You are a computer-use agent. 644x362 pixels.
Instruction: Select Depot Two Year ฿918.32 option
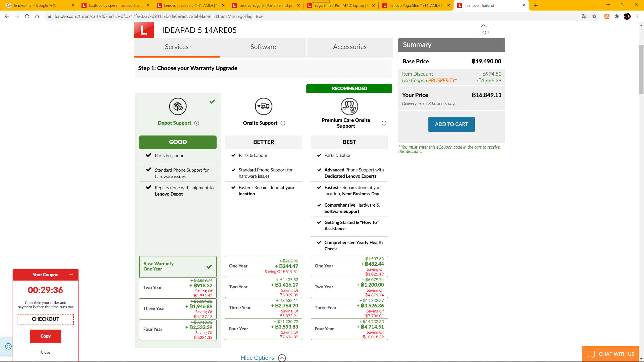tap(178, 288)
